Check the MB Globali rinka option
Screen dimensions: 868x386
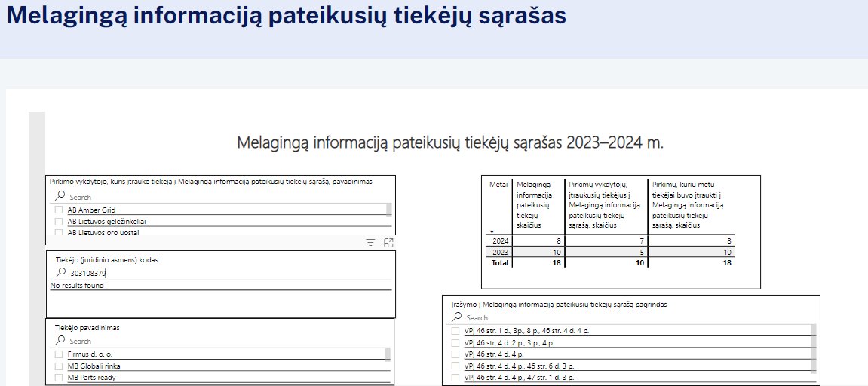[x=59, y=366]
